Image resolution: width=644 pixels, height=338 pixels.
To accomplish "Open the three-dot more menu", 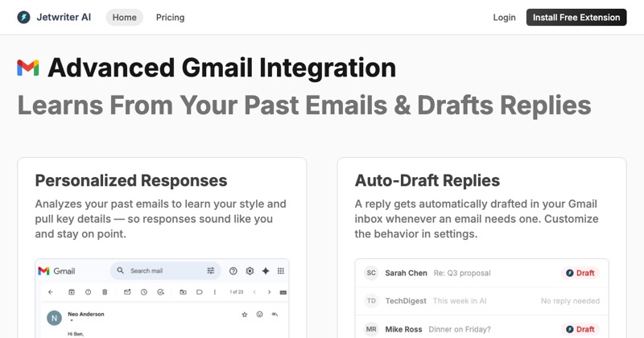I will tap(215, 292).
